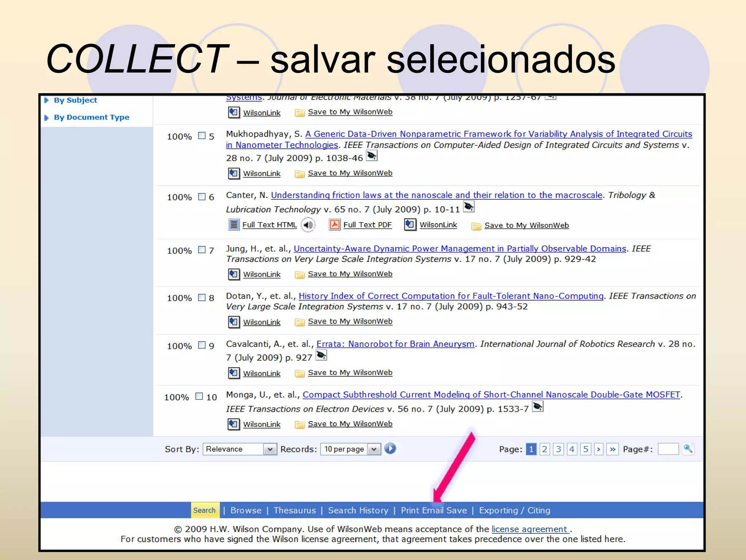This screenshot has height=560, width=746.
Task: Open Exporting / Citing
Action: [514, 510]
